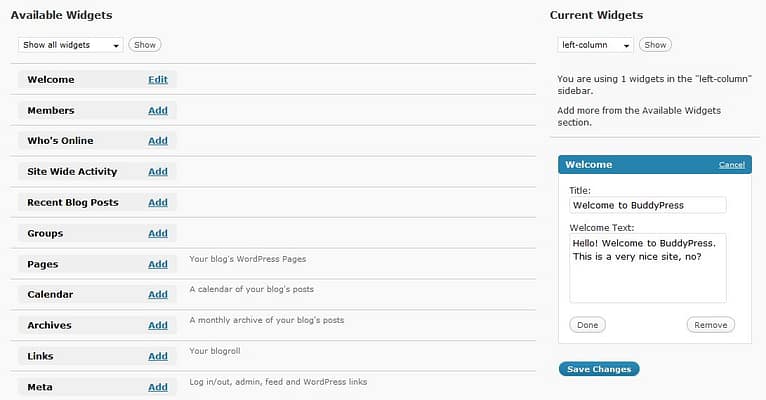Add the Members widget
Image resolution: width=766 pixels, height=400 pixels.
coord(158,111)
